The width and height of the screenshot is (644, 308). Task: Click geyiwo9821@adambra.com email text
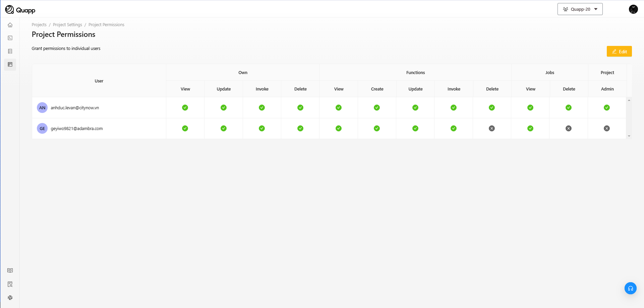[x=77, y=129]
